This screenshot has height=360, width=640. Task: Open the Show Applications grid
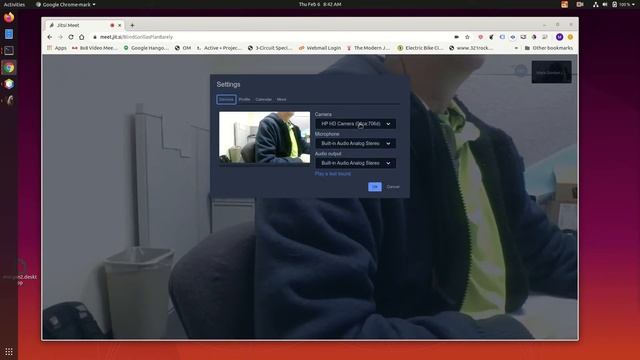(x=9, y=351)
